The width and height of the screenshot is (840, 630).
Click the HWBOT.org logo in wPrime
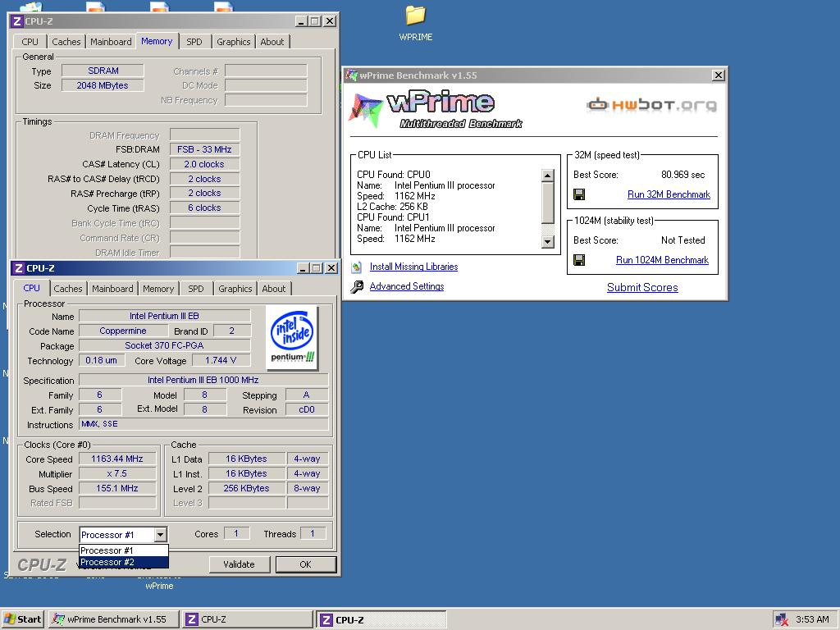point(651,104)
